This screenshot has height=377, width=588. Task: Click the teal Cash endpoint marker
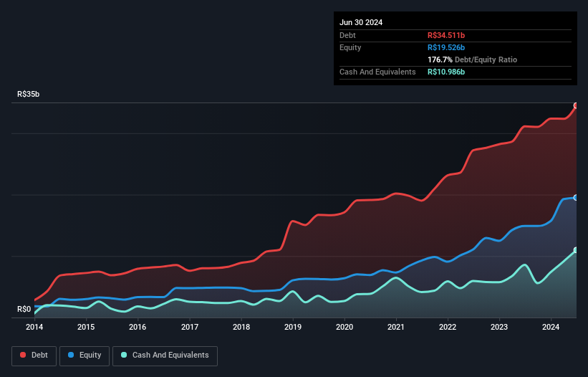576,250
